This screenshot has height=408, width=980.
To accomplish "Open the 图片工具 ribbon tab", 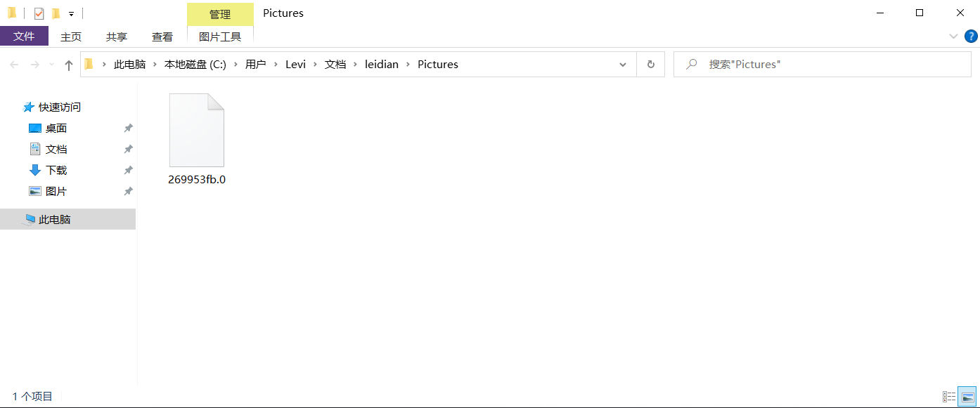I will (x=220, y=37).
